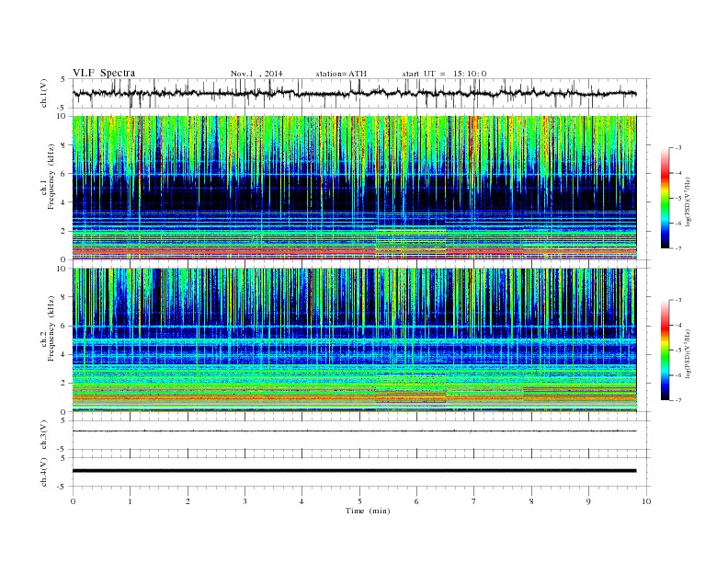Viewport: 728px width, 563px height.
Task: Click the ch.1 voltage waveform trace
Action: 354,93
